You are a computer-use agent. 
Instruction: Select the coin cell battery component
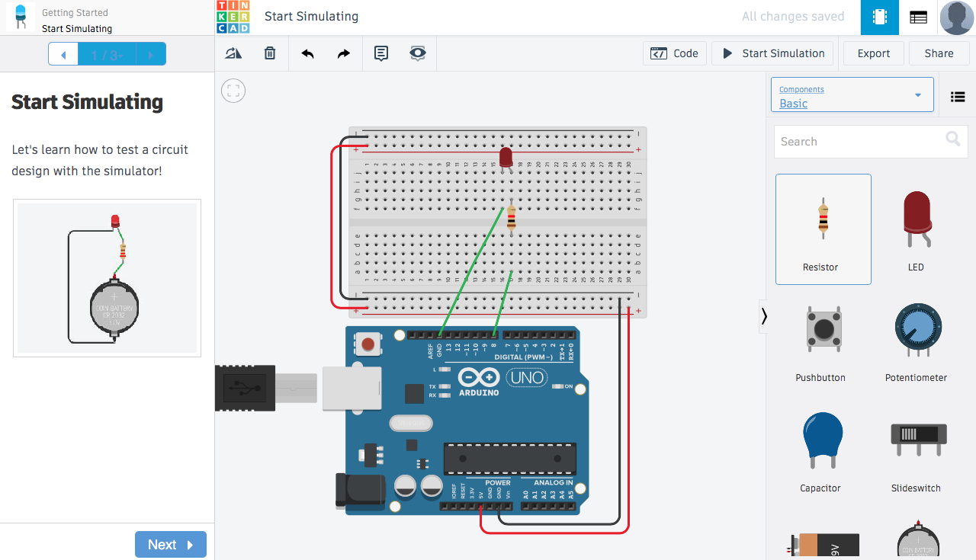click(918, 539)
